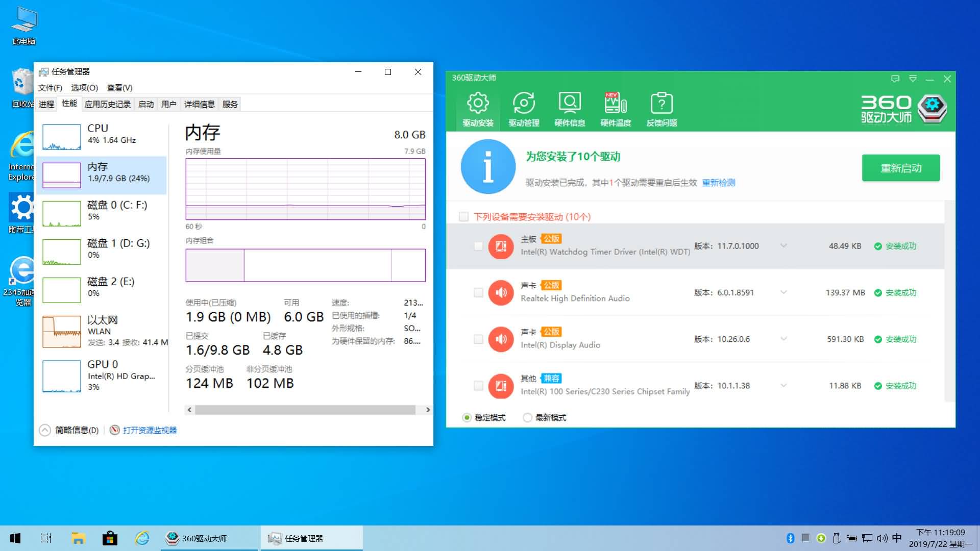980x551 pixels.
Task: Select the CPU performance graph item
Action: (102, 137)
